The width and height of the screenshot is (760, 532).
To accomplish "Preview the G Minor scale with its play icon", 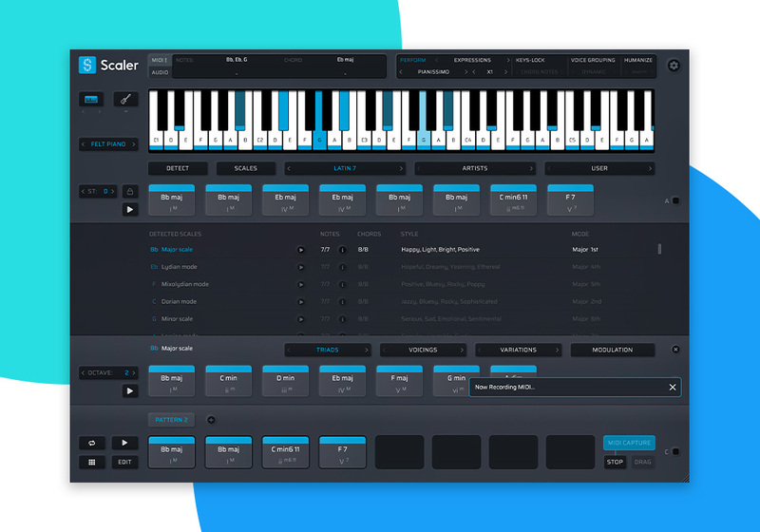I will pyautogui.click(x=300, y=319).
